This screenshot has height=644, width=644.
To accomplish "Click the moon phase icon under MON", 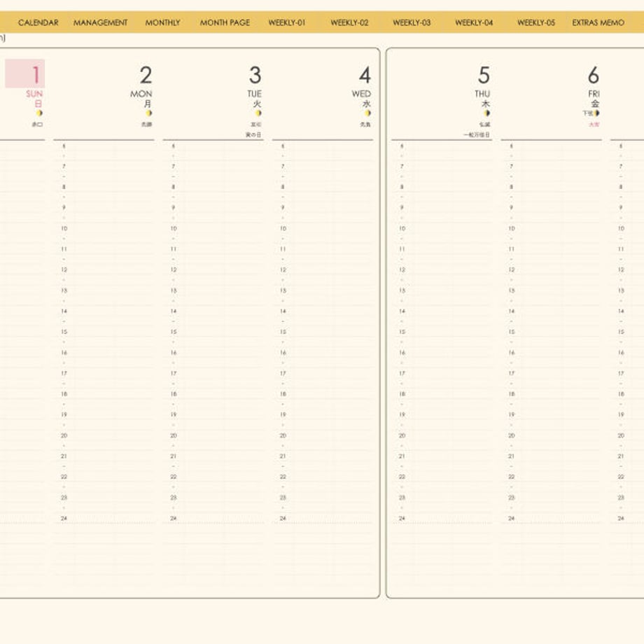I will click(148, 113).
